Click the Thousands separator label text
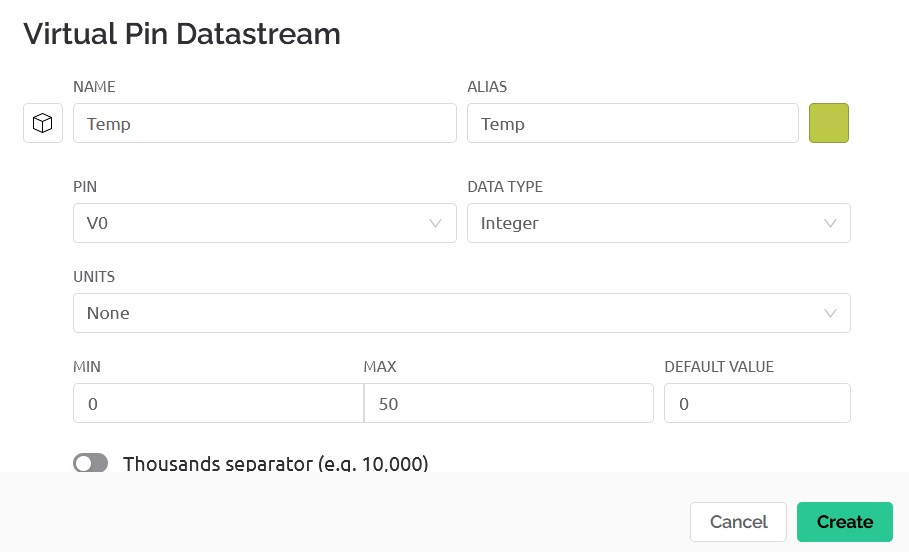909x552 pixels. pyautogui.click(x=275, y=464)
